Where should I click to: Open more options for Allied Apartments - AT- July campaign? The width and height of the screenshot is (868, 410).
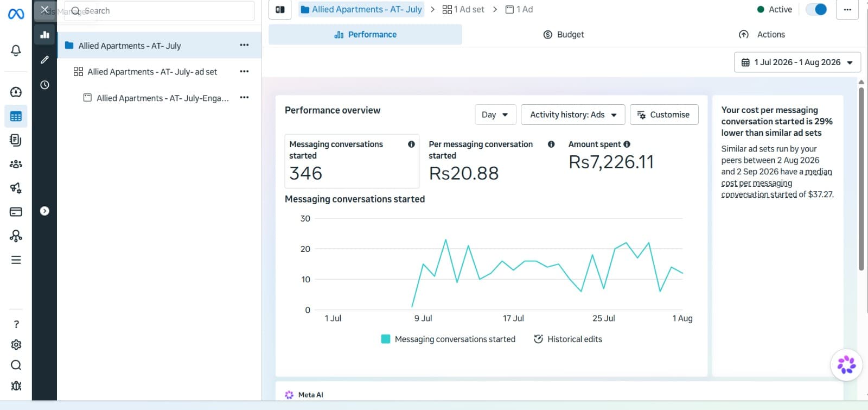tap(244, 45)
